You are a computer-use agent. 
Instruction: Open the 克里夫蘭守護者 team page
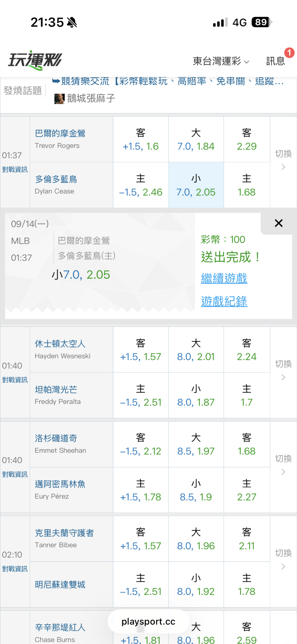coord(64,533)
